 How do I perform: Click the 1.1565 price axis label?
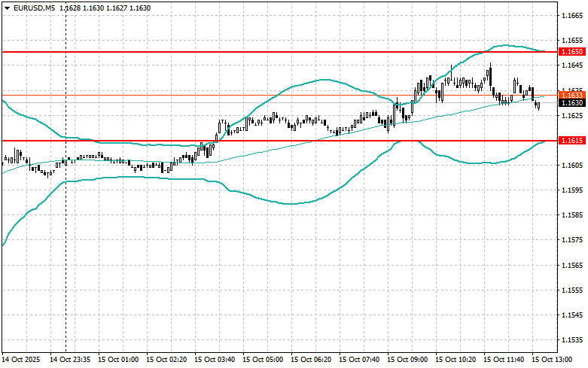click(x=572, y=266)
